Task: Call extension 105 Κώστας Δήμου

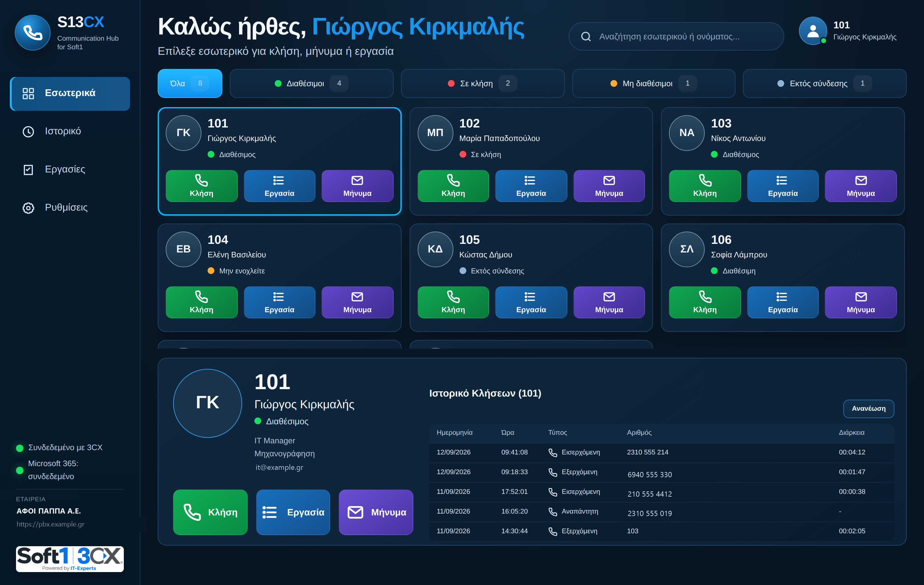Action: (453, 302)
